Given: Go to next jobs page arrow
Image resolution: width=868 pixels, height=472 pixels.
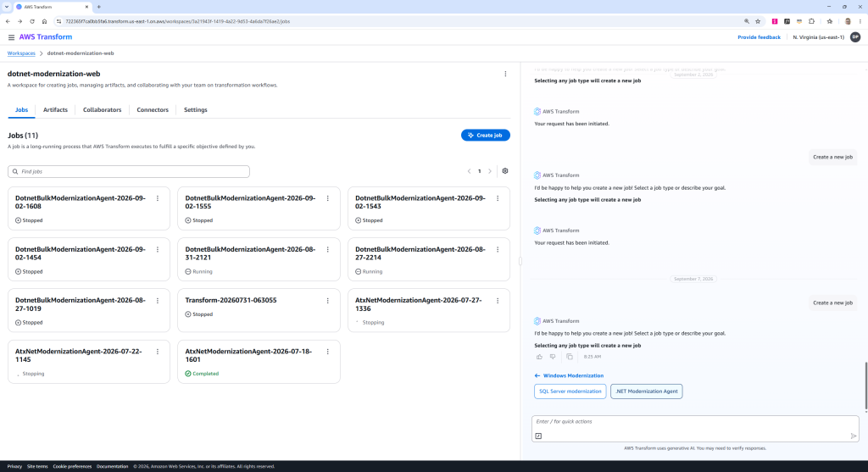Looking at the screenshot, I should pos(490,171).
